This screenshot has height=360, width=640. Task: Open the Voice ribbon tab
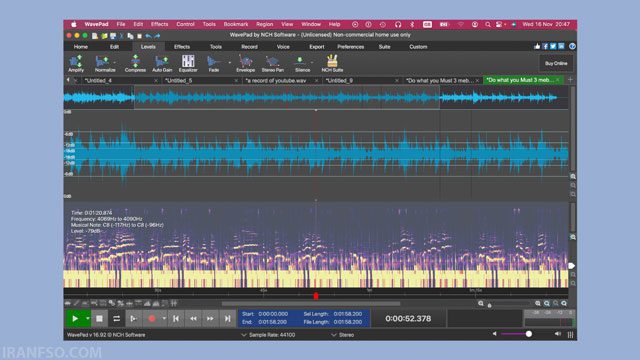(283, 47)
